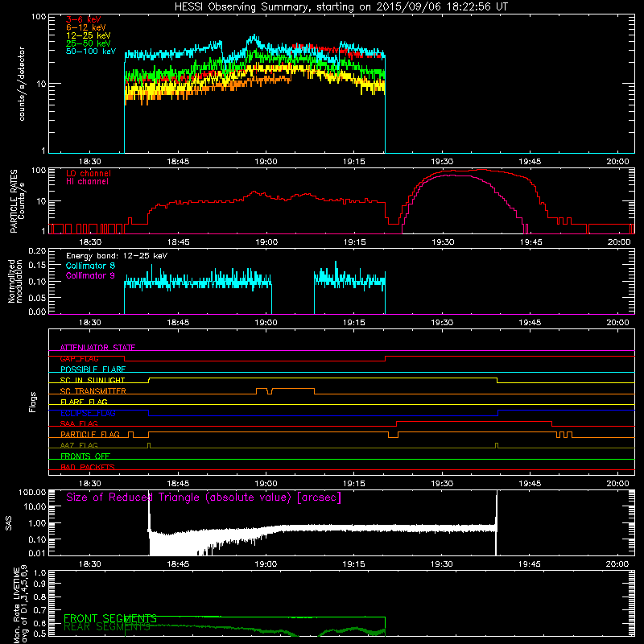Image resolution: width=644 pixels, height=644 pixels.
Task: Select the 25-50 keV legend label
Action: pyautogui.click(x=89, y=43)
